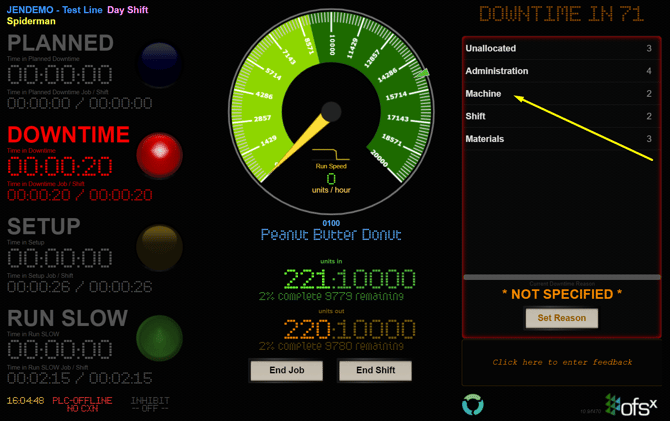Screen dimensions: 670x421
Task: Click the run speed profile icon
Action: [x=331, y=154]
